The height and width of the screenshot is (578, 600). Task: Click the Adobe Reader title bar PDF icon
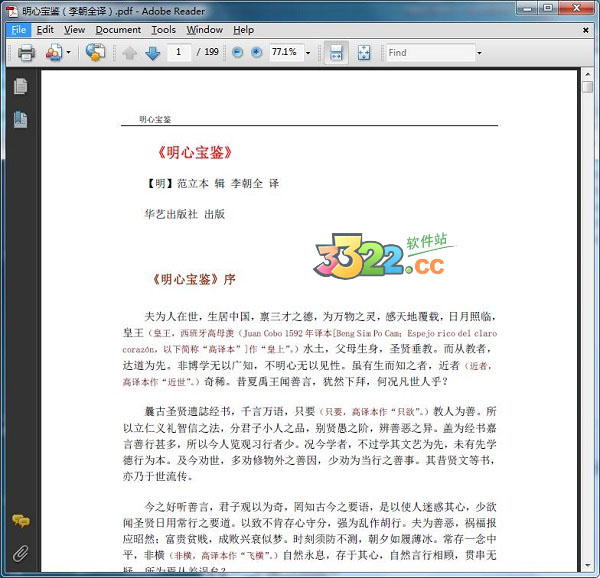click(13, 11)
